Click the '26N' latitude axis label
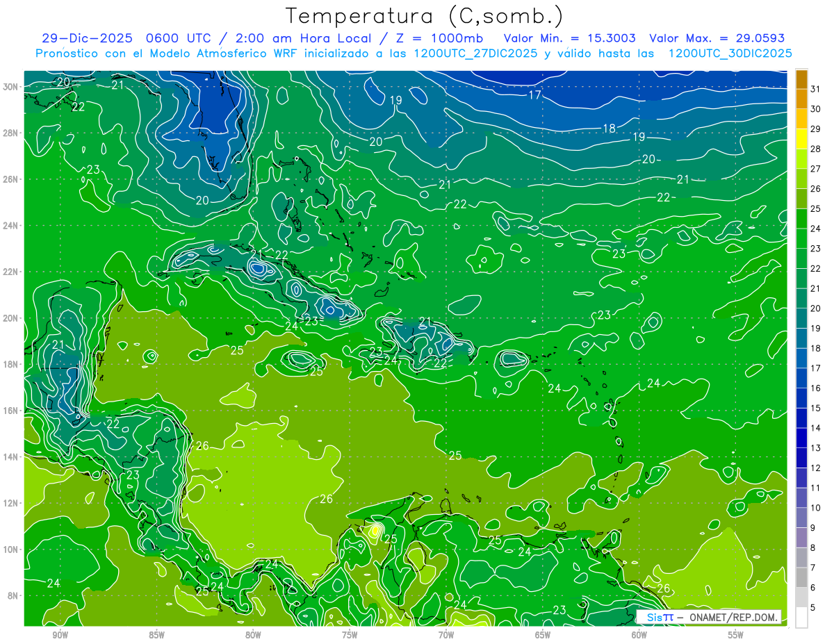The width and height of the screenshot is (834, 644). pyautogui.click(x=12, y=179)
